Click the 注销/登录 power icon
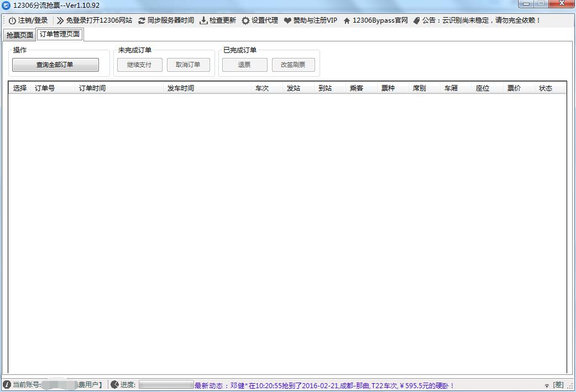 [x=12, y=20]
